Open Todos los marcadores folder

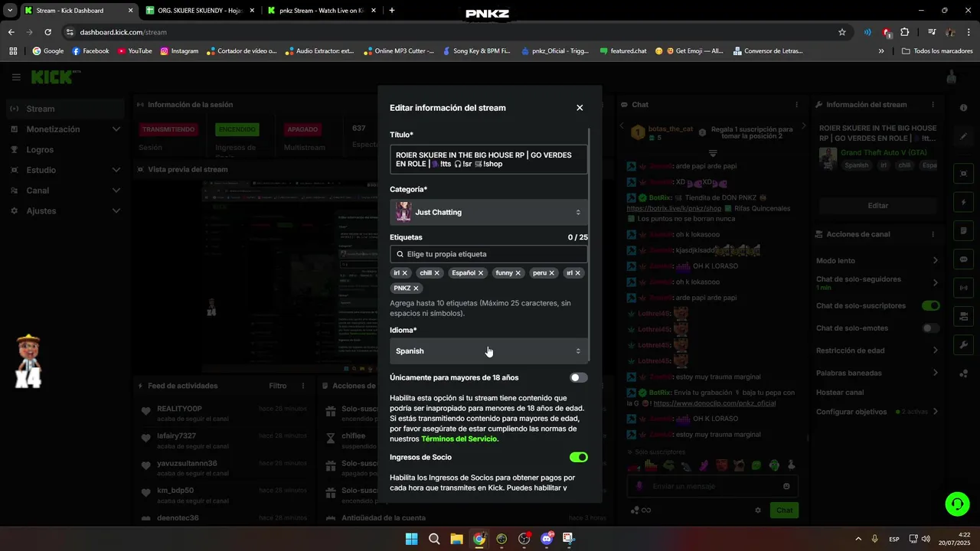(x=937, y=51)
